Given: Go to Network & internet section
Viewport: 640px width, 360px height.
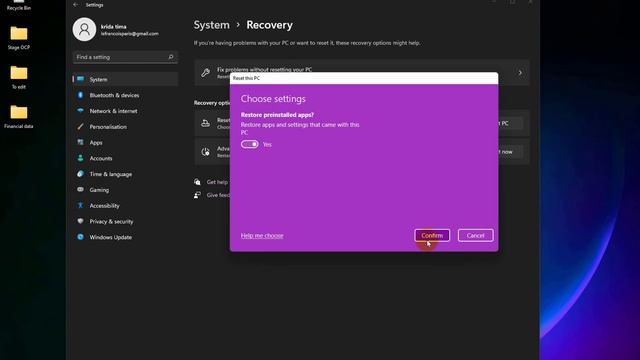Looking at the screenshot, I should (x=113, y=111).
